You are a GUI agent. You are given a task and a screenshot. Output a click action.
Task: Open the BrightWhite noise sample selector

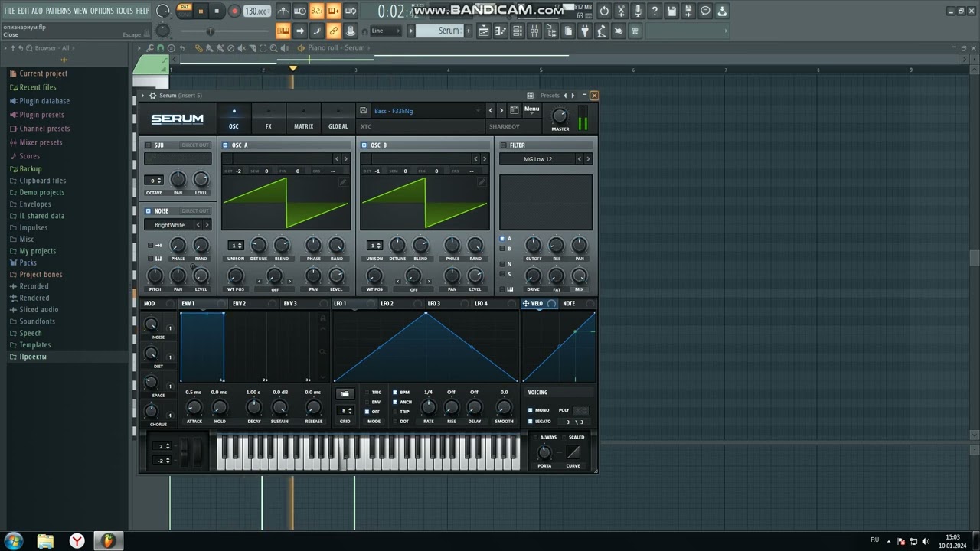(170, 225)
